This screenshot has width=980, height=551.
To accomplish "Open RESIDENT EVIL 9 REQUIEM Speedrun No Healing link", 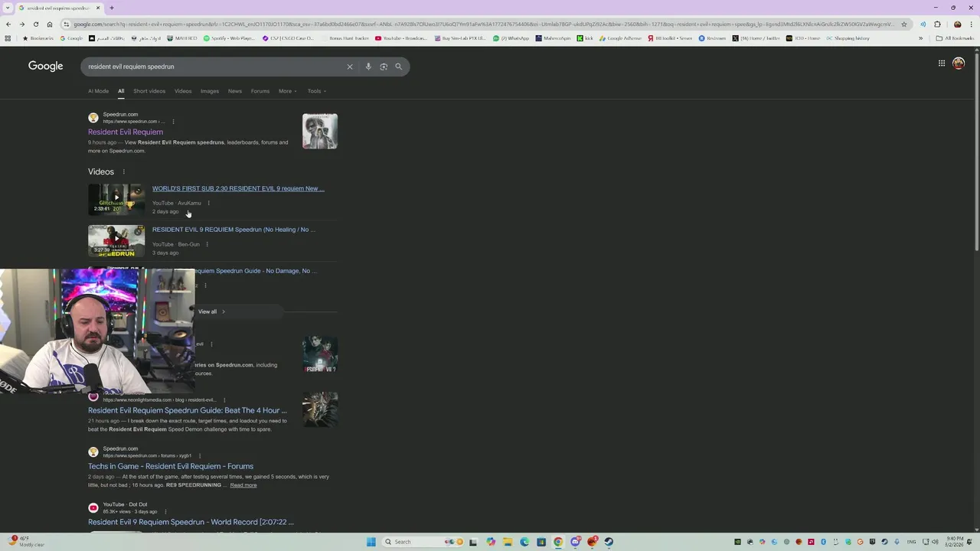I will [x=234, y=230].
